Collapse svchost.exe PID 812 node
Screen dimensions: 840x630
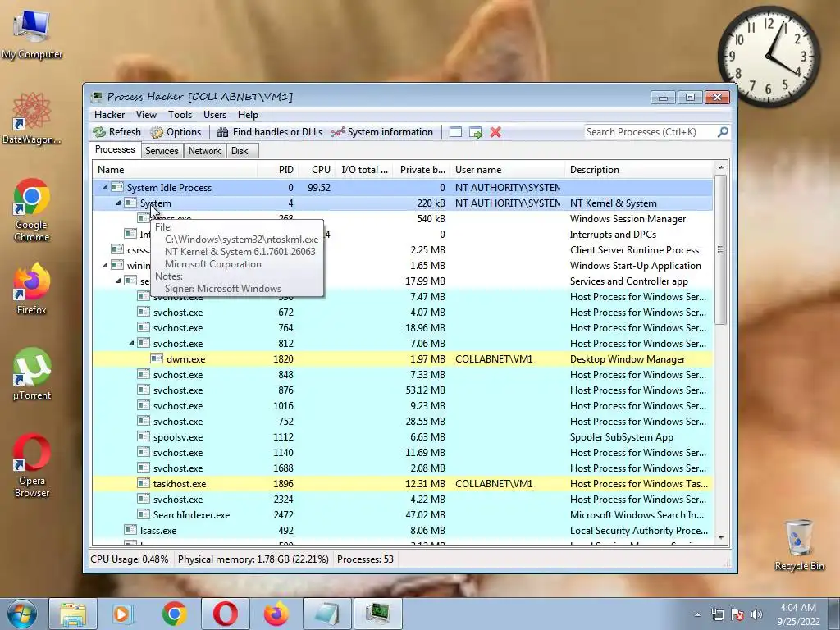pos(131,344)
